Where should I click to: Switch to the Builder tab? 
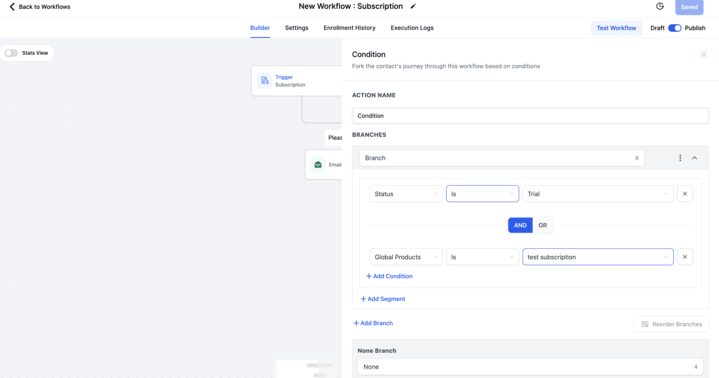pyautogui.click(x=260, y=28)
